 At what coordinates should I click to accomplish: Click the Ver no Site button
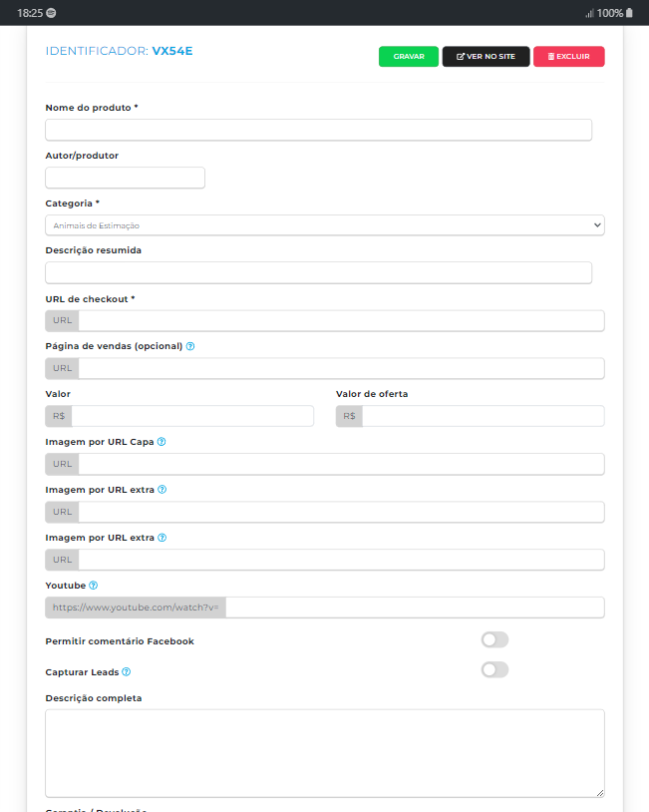coord(486,57)
